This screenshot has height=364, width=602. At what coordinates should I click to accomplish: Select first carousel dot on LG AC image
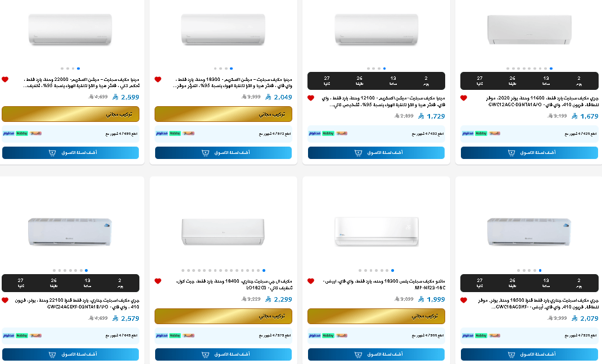(183, 271)
